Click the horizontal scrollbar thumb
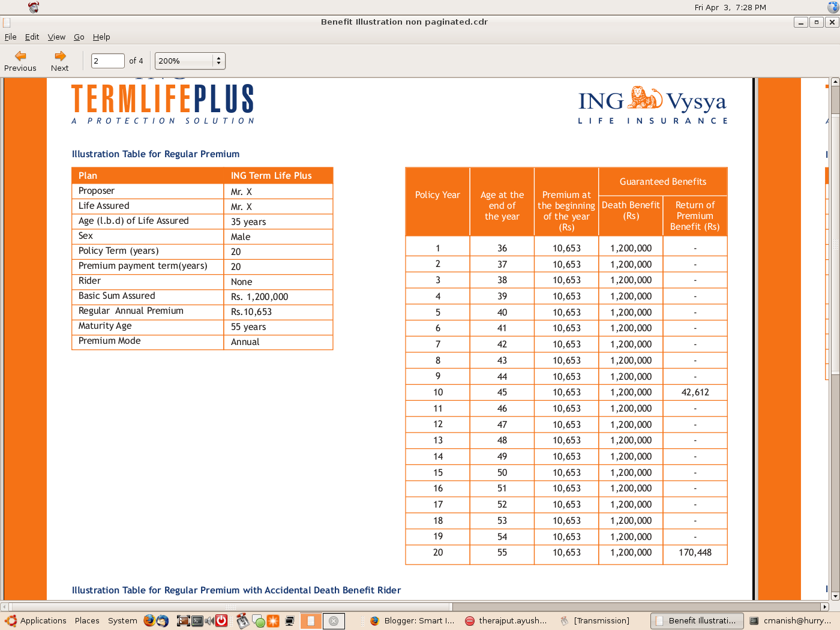 point(231,607)
